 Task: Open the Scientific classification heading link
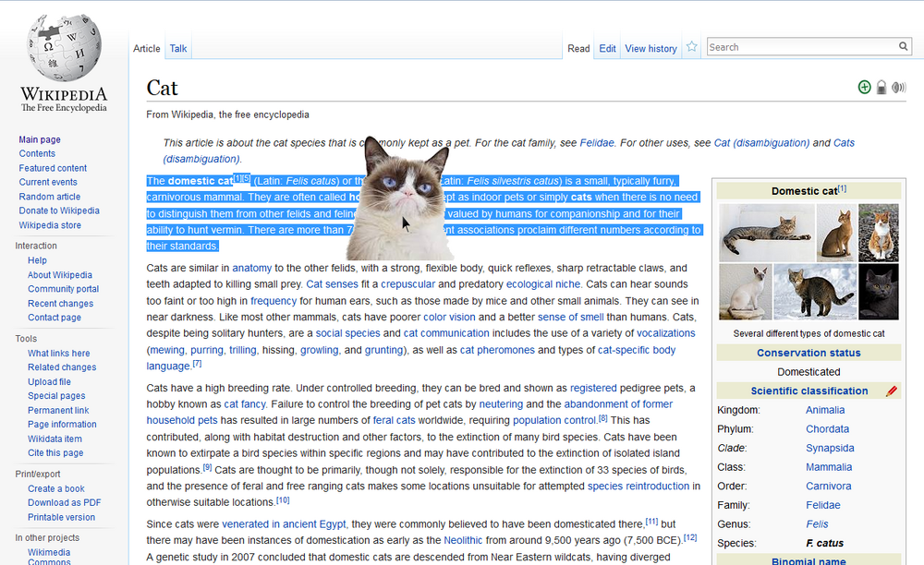809,391
